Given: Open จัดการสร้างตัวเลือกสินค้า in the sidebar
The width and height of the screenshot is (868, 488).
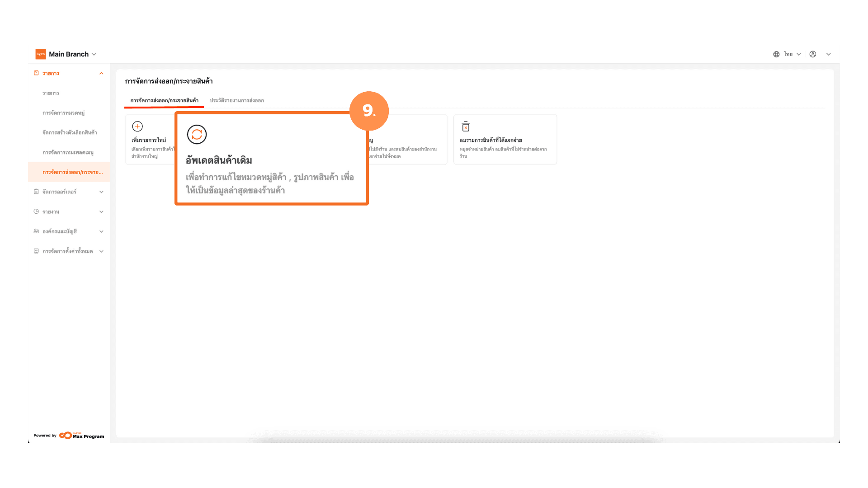Looking at the screenshot, I should 70,132.
